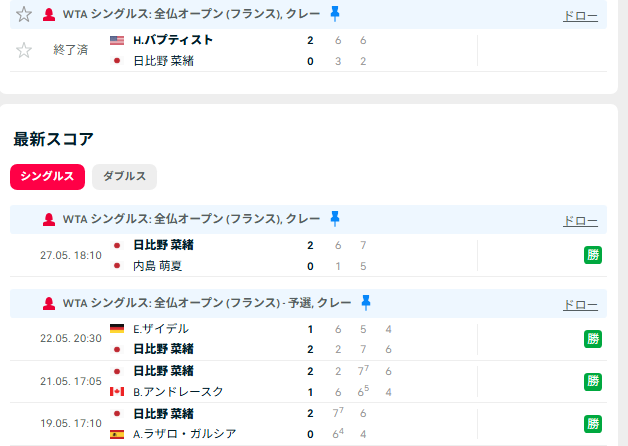This screenshot has height=446, width=628.
Task: Click the 勝 badge for 内島 萌夏 match
Action: tap(593, 255)
